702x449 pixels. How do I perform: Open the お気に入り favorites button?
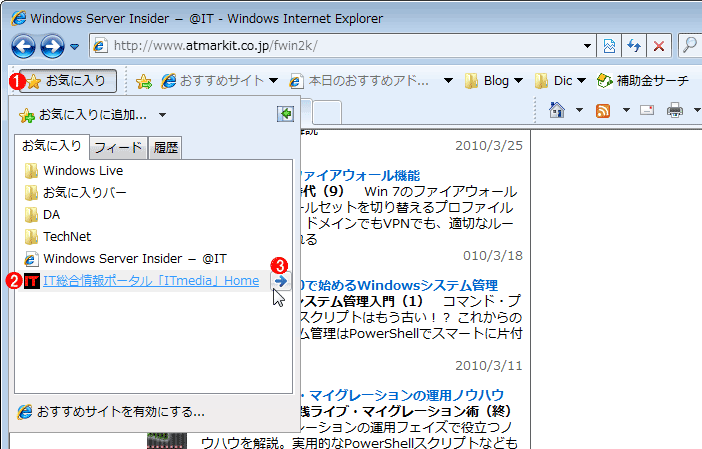coord(68,81)
